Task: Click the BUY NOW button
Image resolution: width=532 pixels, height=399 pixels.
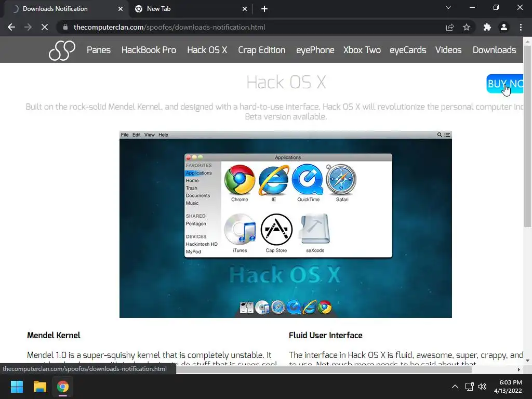Action: [x=504, y=84]
